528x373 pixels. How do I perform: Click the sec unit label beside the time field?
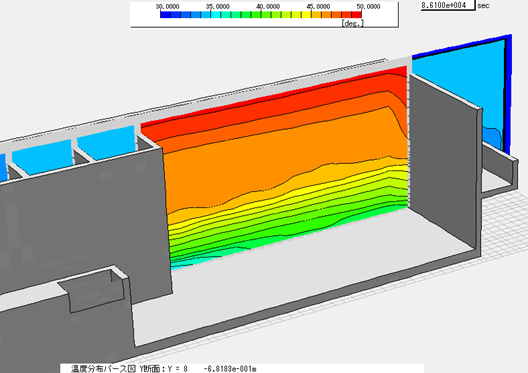pos(483,5)
